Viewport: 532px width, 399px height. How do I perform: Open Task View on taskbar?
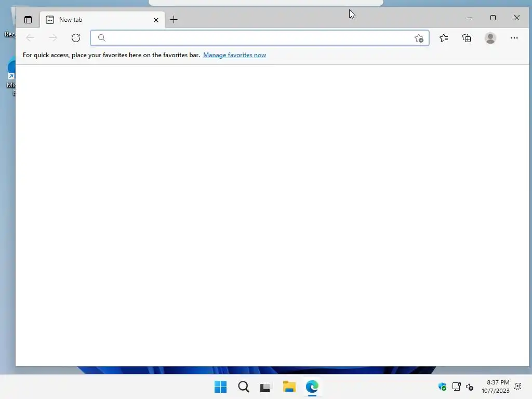coord(267,387)
